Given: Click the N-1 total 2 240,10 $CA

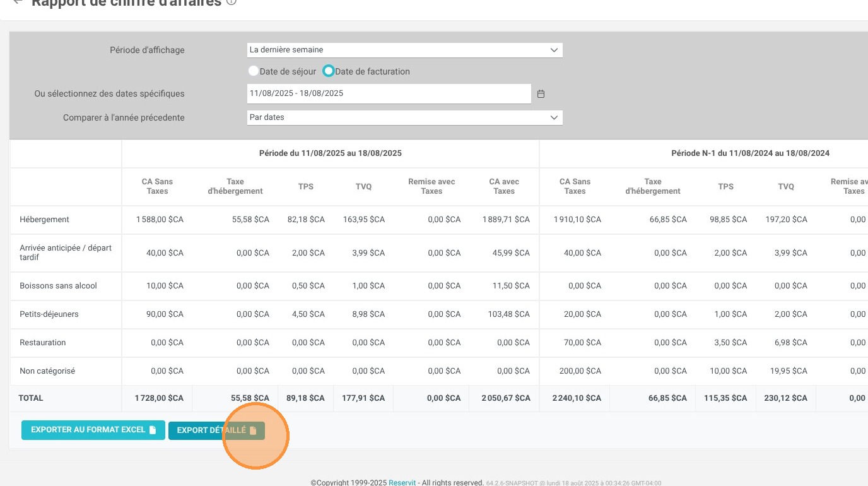Looking at the screenshot, I should pyautogui.click(x=577, y=398).
